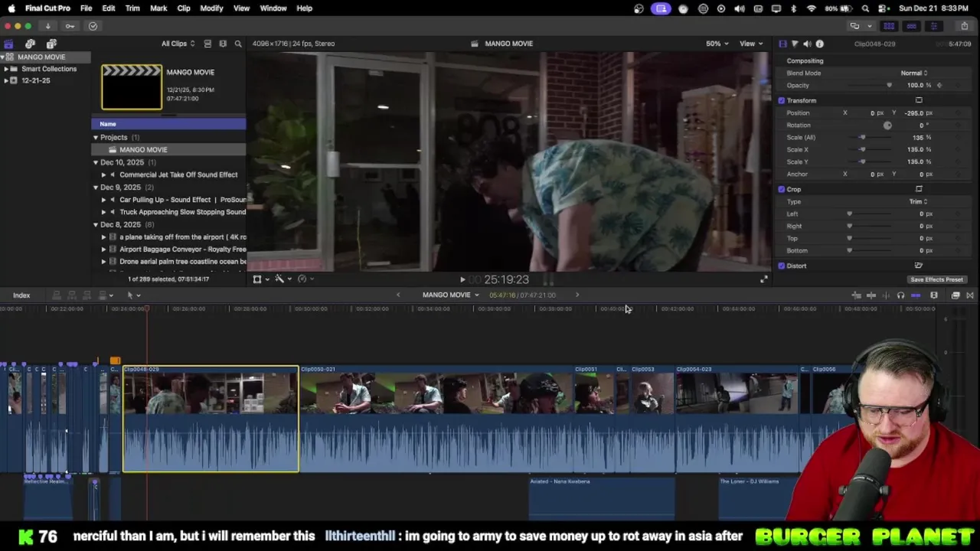Click the import media down-arrow button
The height and width of the screenshot is (551, 980).
(x=47, y=26)
